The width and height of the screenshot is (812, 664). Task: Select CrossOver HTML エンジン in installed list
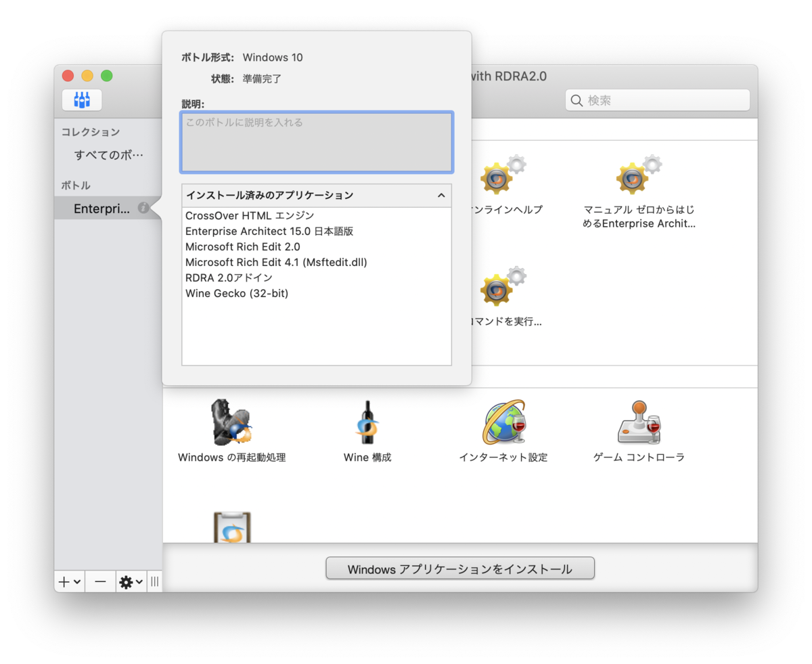click(250, 215)
